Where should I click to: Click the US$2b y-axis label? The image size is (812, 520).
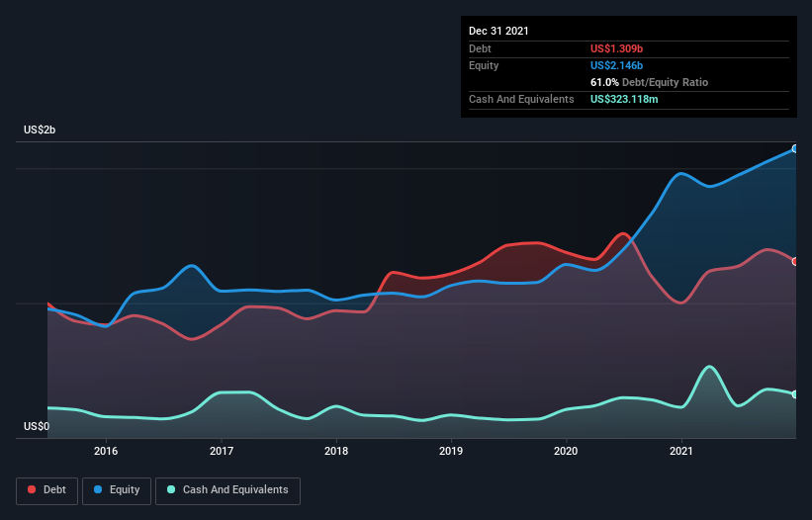click(40, 130)
